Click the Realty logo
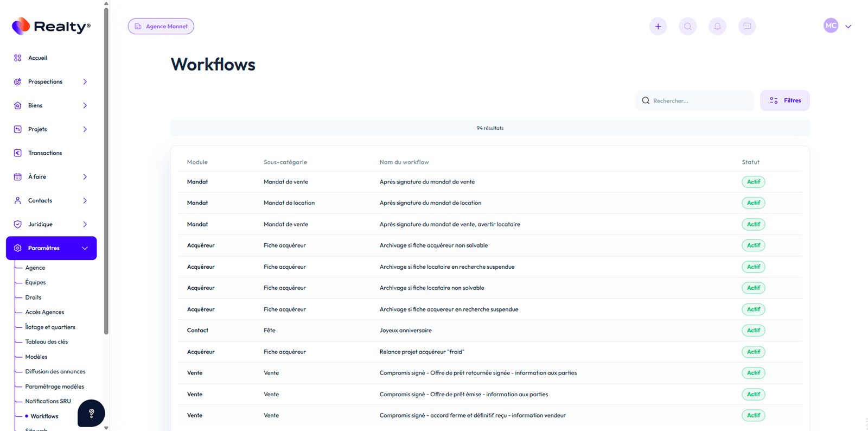Viewport: 868px width, 431px height. (x=52, y=26)
